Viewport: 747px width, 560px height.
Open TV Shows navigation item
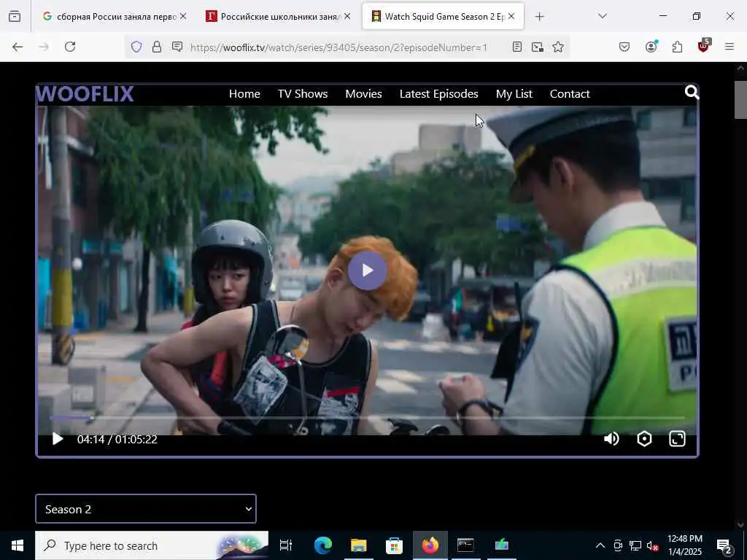click(303, 94)
